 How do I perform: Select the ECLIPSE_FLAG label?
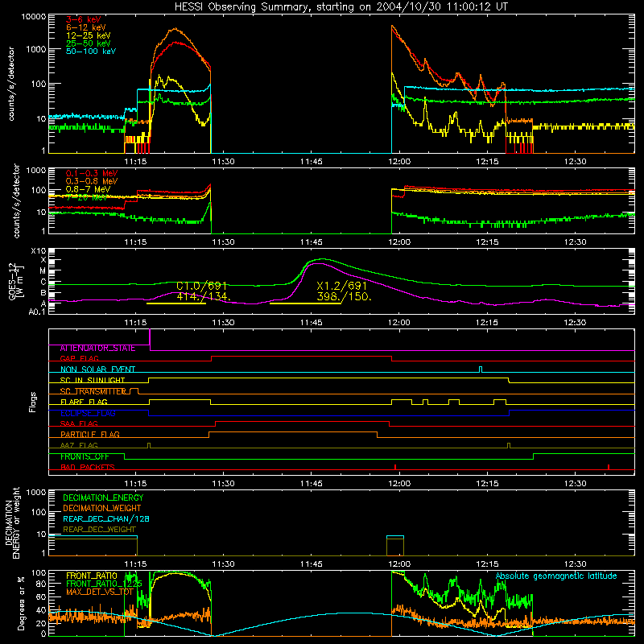coord(88,413)
